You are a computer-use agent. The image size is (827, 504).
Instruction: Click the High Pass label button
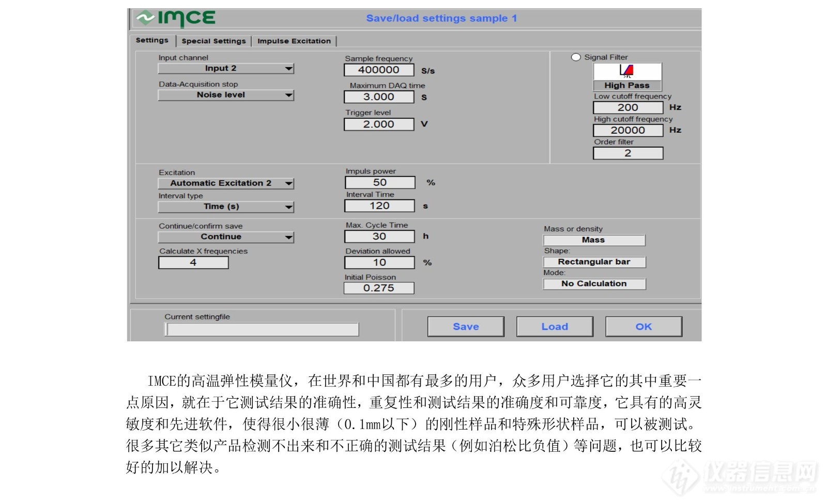click(627, 86)
